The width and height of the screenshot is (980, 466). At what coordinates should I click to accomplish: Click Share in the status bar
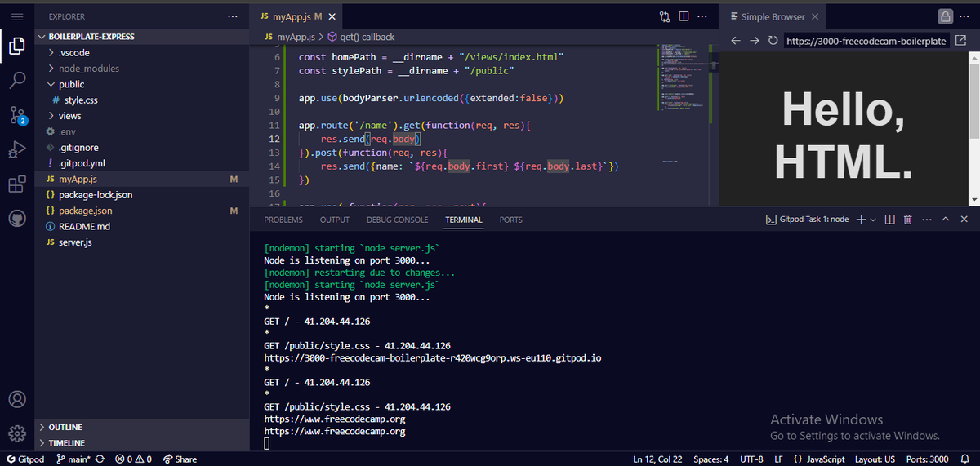coord(180,459)
